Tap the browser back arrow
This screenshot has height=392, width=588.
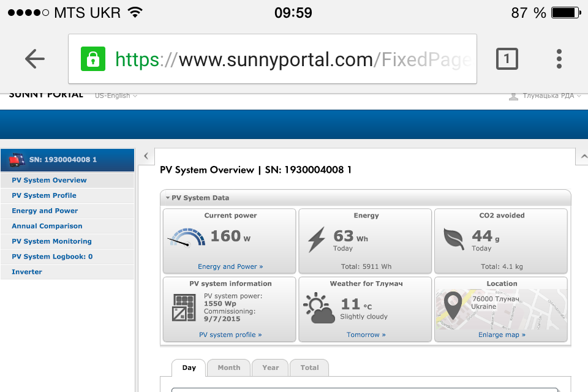point(35,59)
